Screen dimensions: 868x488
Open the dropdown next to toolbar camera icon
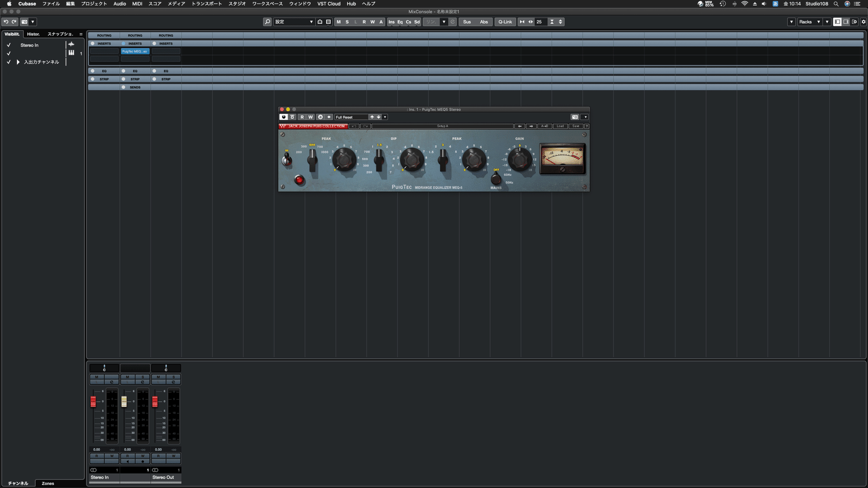click(33, 22)
